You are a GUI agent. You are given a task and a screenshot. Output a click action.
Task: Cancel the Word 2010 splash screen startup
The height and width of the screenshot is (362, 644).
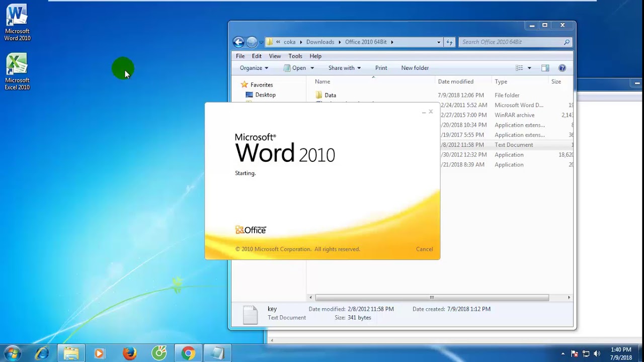(x=424, y=249)
